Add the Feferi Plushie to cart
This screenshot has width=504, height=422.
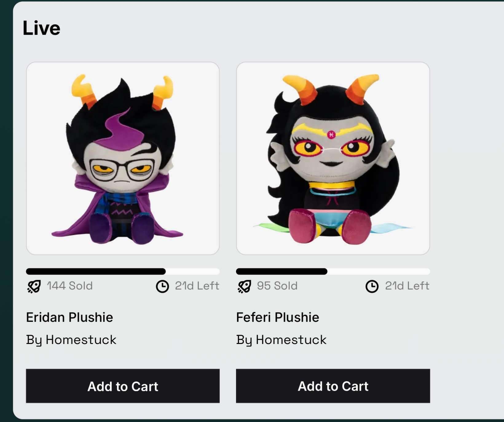(333, 386)
